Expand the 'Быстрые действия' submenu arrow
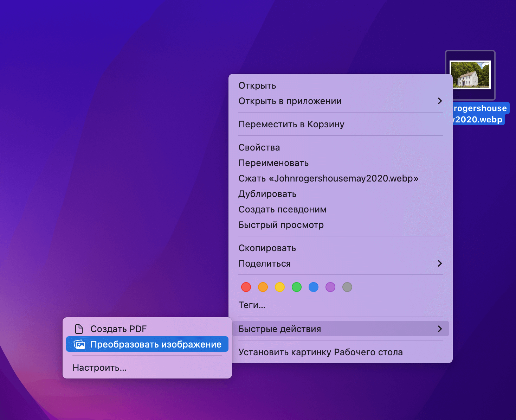The width and height of the screenshot is (516, 420). tap(439, 329)
